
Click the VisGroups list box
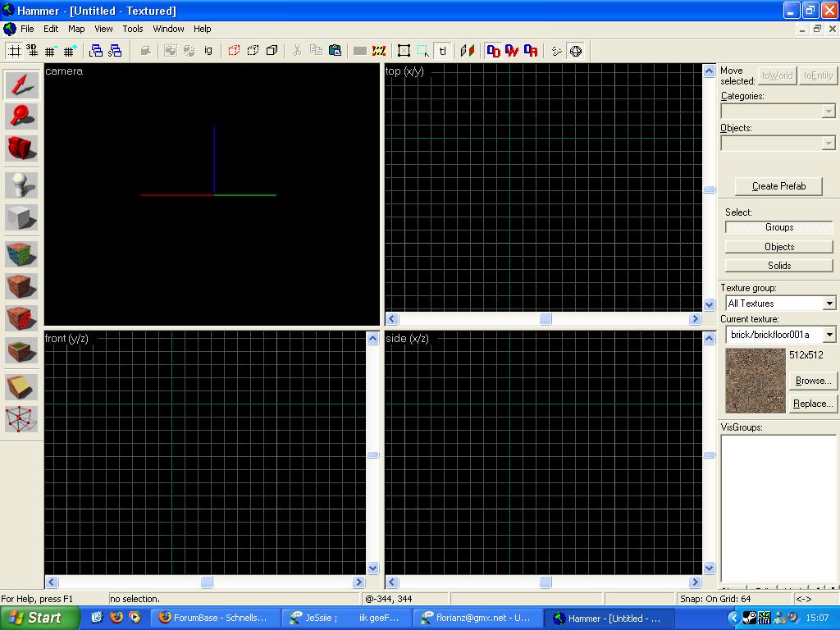pyautogui.click(x=779, y=509)
